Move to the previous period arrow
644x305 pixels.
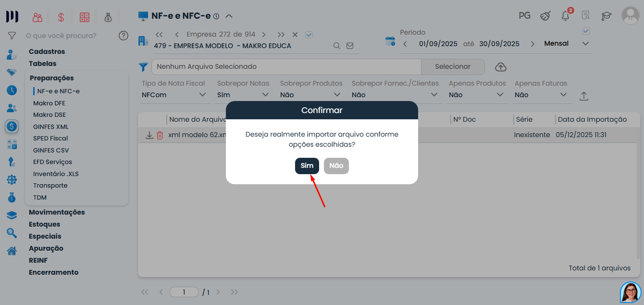click(405, 44)
